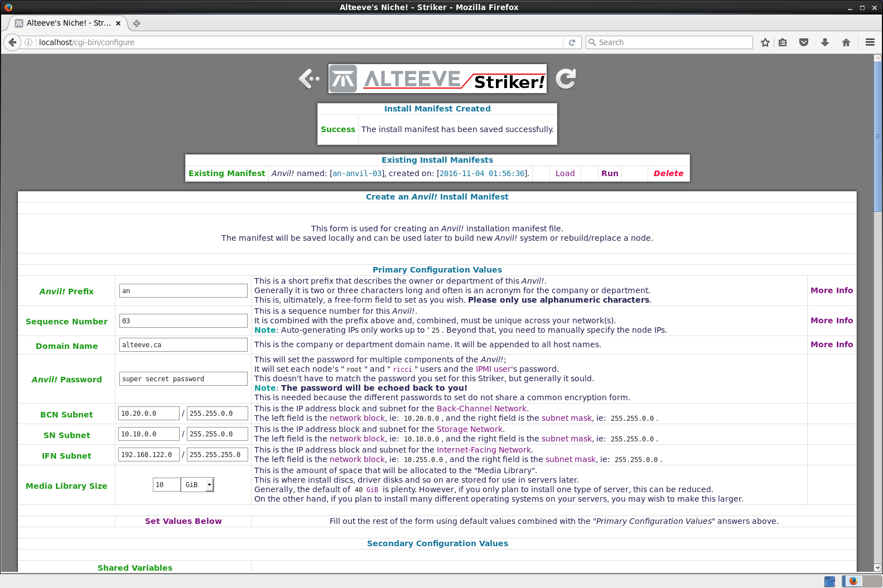Go back using Firefox back button

coord(12,42)
